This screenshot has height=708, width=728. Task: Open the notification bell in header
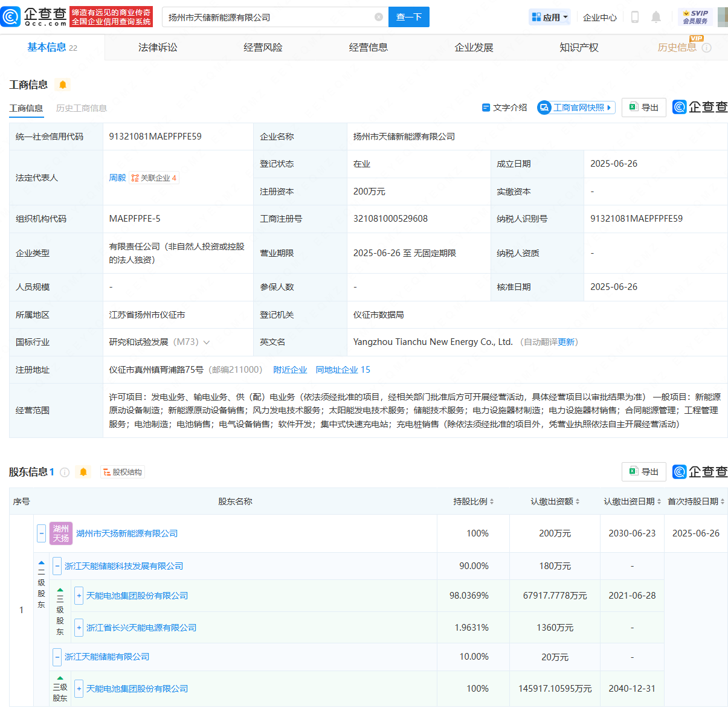tap(656, 17)
